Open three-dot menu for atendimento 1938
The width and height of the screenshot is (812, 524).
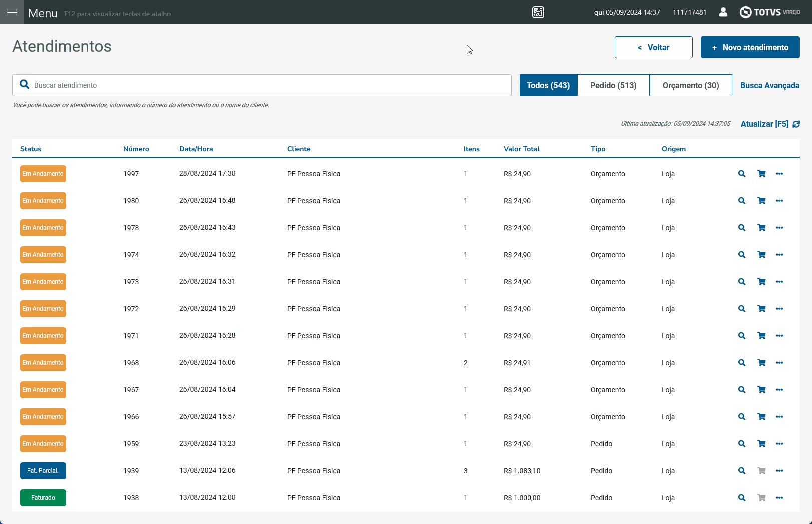[x=779, y=498]
